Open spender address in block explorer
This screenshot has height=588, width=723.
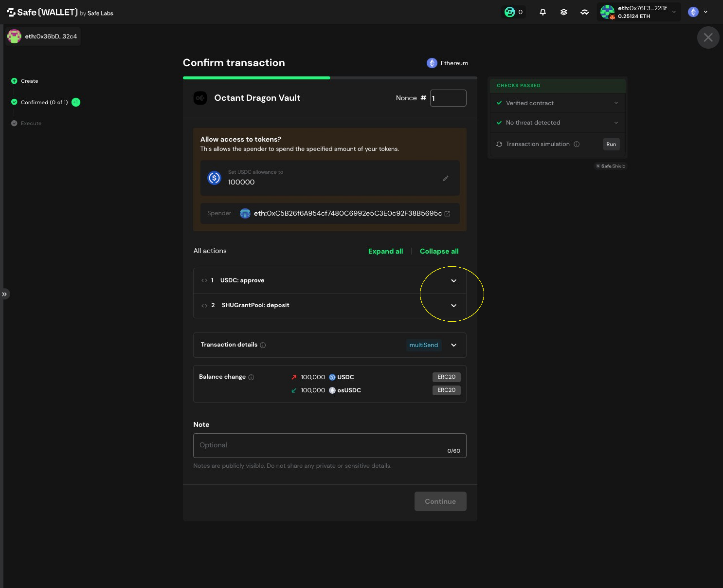pyautogui.click(x=447, y=214)
